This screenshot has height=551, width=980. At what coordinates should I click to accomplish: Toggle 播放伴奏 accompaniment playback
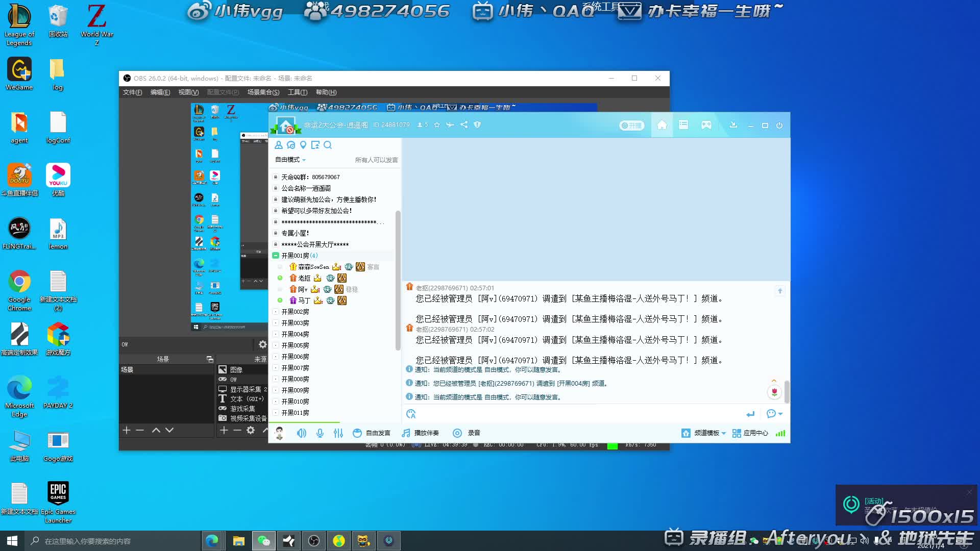click(x=420, y=433)
